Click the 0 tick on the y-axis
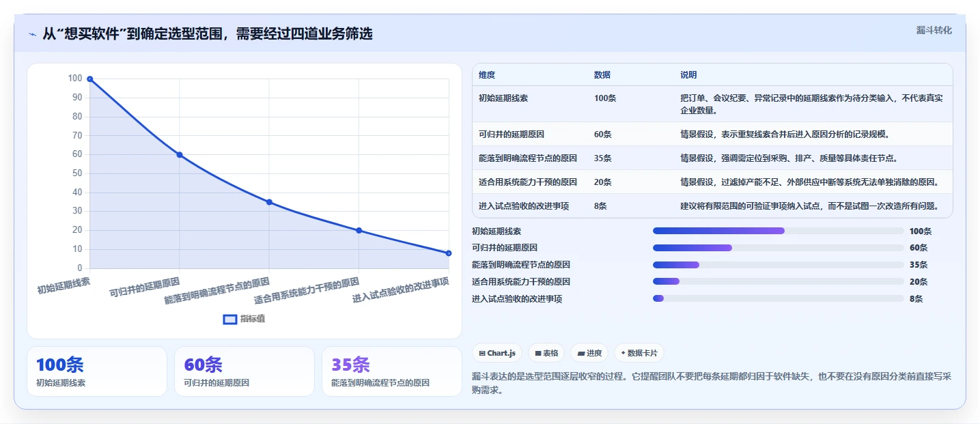The height and width of the screenshot is (424, 980). coord(80,268)
